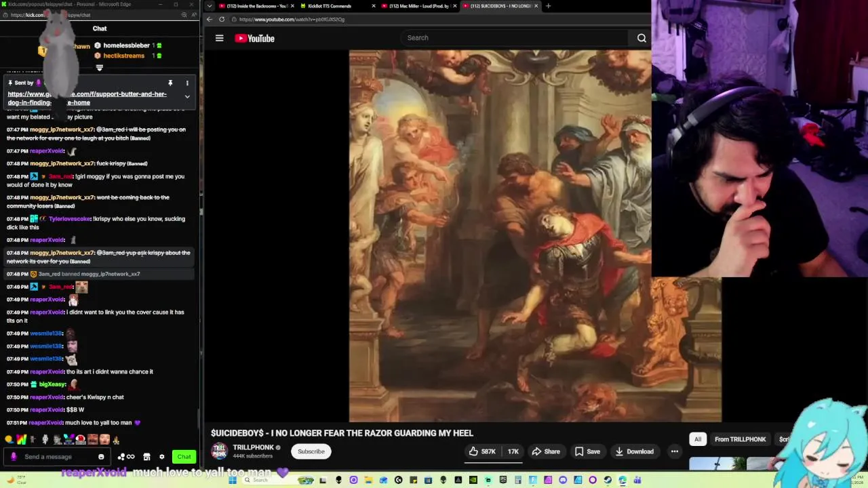Like the video with thumbs up 587K
The height and width of the screenshot is (488, 868).
[482, 451]
